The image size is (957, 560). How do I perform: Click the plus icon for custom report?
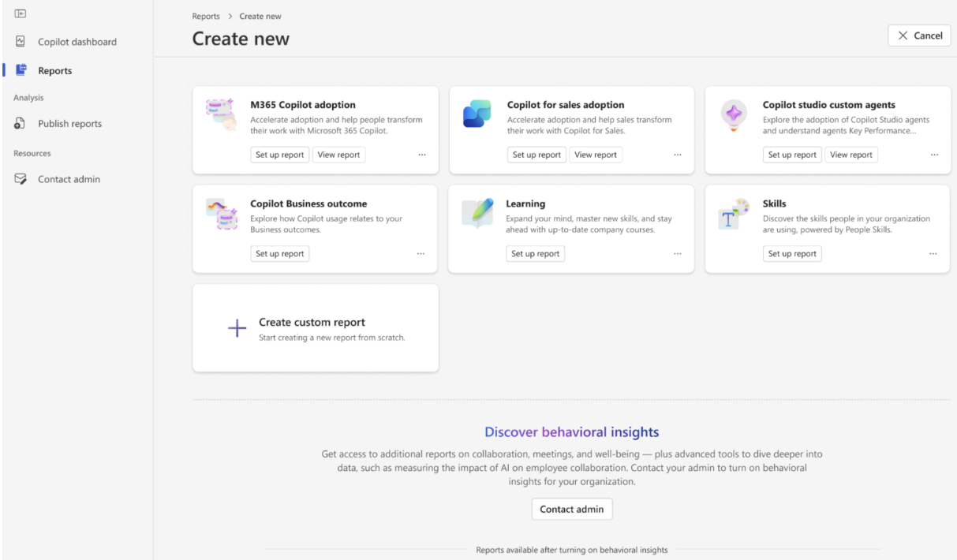[237, 329]
